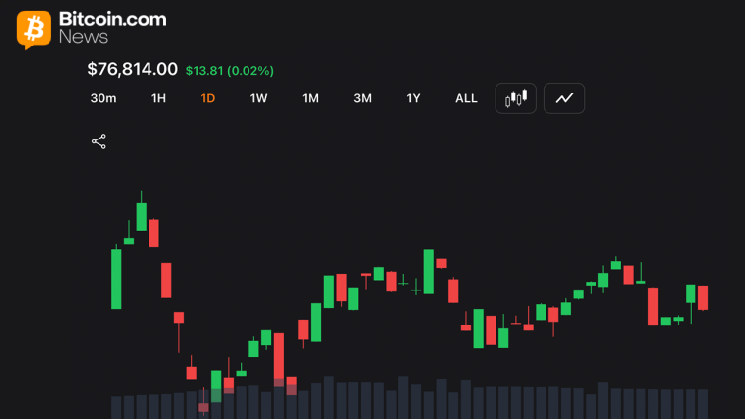This screenshot has width=745, height=419.
Task: Open the share chart icon
Action: point(99,142)
